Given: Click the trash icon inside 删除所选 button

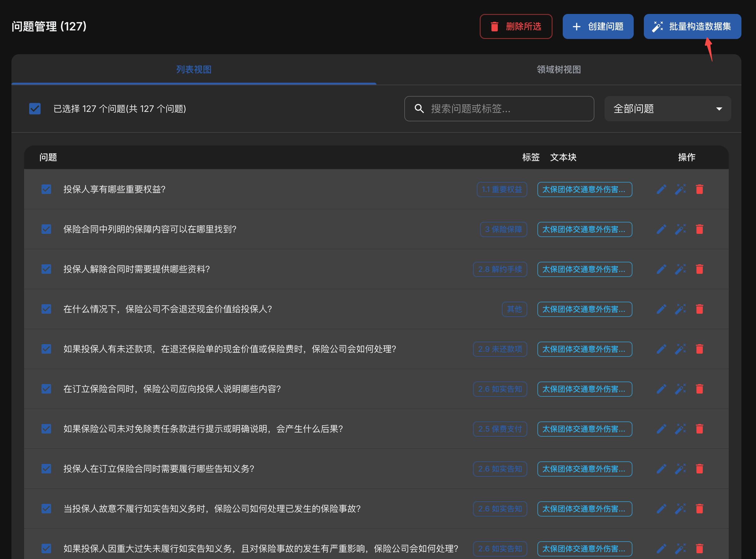Looking at the screenshot, I should click(x=494, y=26).
